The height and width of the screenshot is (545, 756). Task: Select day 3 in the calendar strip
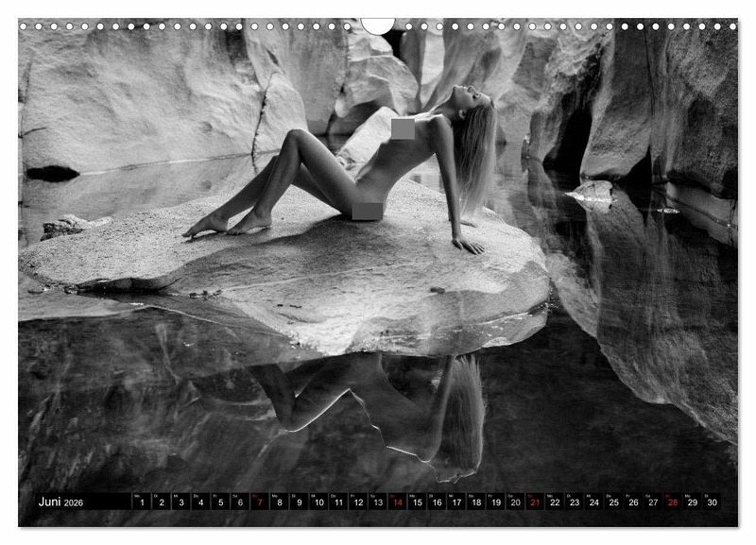click(x=181, y=502)
